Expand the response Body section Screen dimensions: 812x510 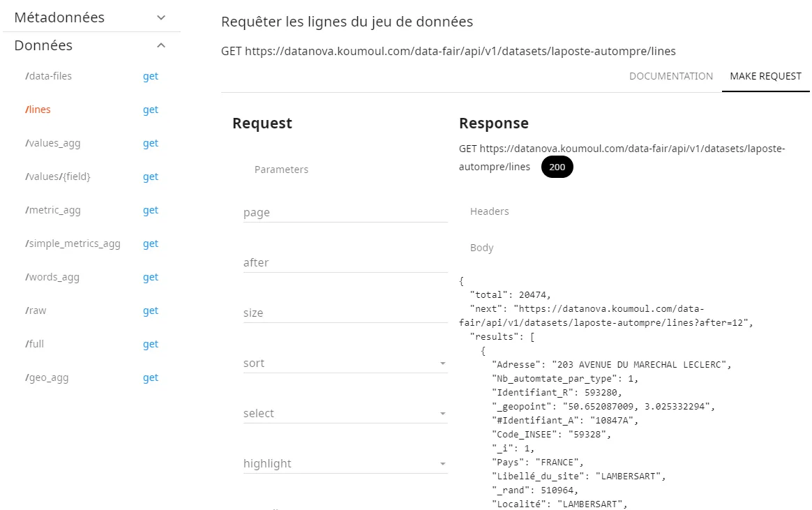tap(481, 248)
